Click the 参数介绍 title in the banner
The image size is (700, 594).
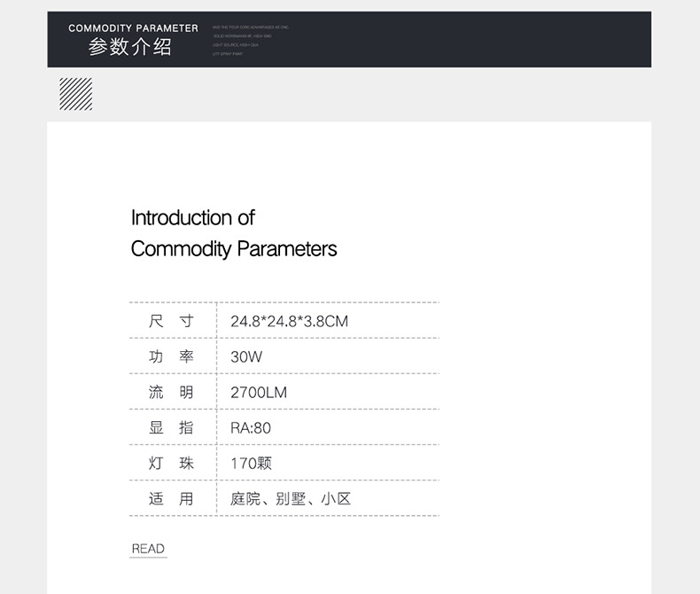pyautogui.click(x=130, y=48)
